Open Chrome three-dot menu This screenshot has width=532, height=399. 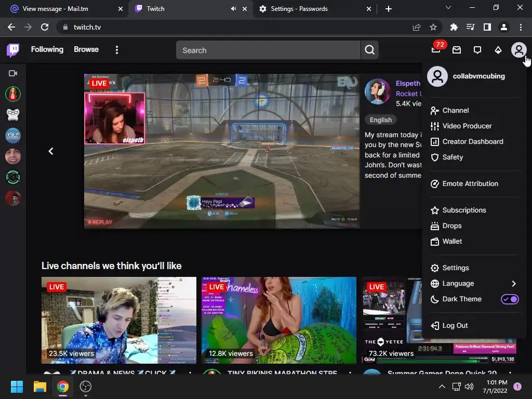(521, 27)
